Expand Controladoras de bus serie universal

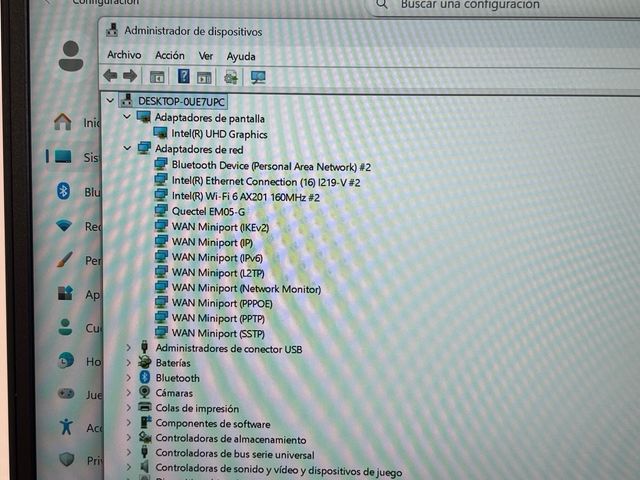pos(129,453)
